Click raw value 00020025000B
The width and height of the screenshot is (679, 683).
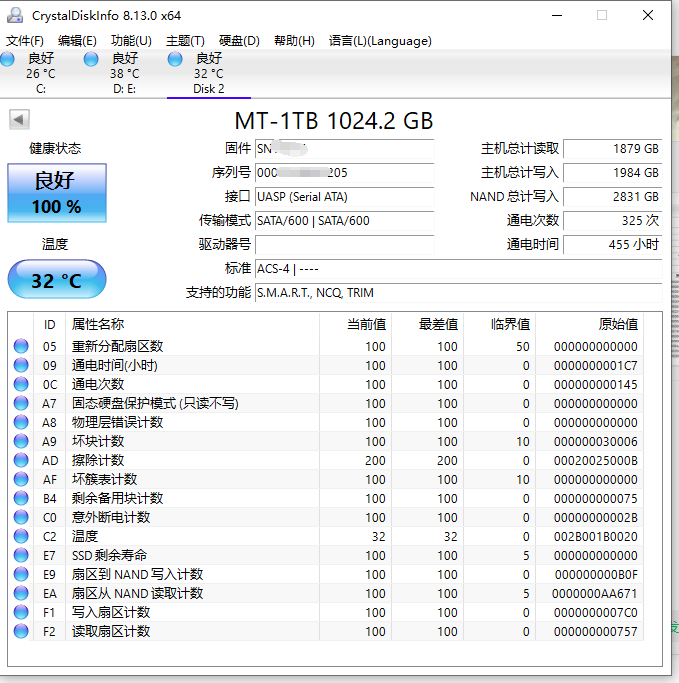click(595, 460)
